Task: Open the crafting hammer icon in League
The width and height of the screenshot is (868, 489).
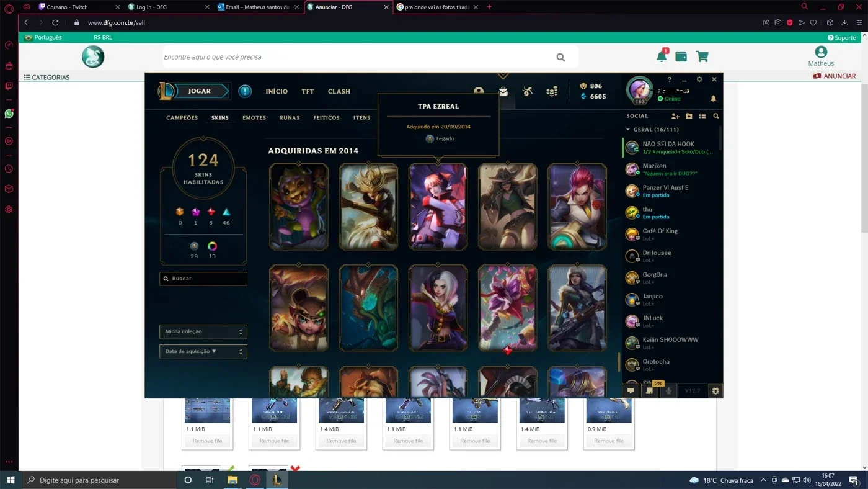Action: tap(528, 91)
